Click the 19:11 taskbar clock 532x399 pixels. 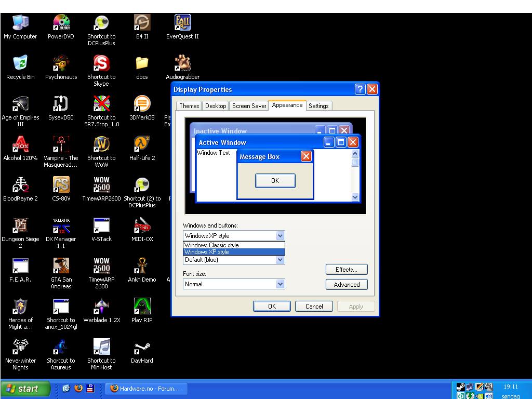(x=511, y=387)
